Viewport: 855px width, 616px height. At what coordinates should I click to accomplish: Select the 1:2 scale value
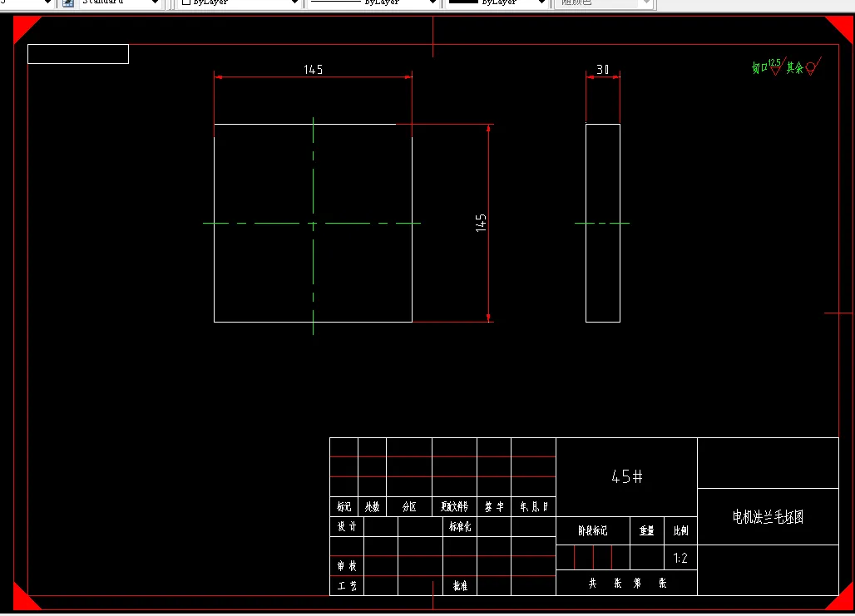coord(680,558)
